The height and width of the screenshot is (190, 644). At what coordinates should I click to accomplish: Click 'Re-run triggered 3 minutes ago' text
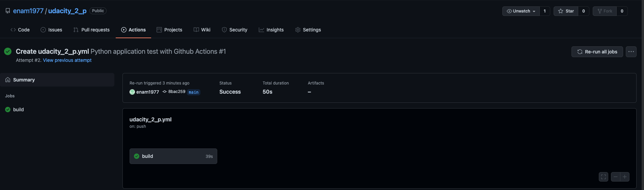tap(160, 83)
